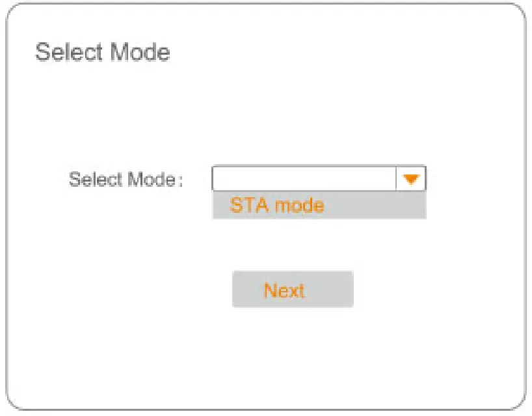Click the title at top of dialog
The image size is (532, 416).
click(x=102, y=52)
